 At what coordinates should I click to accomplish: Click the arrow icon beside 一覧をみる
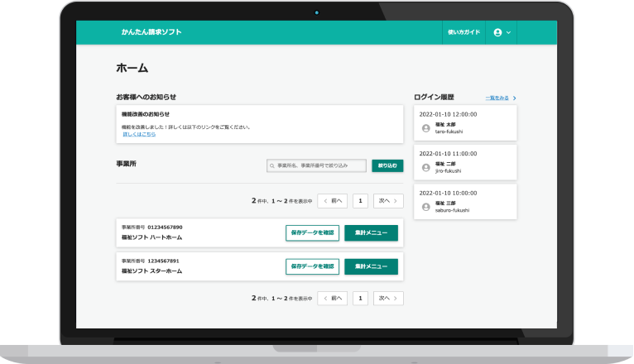point(514,98)
